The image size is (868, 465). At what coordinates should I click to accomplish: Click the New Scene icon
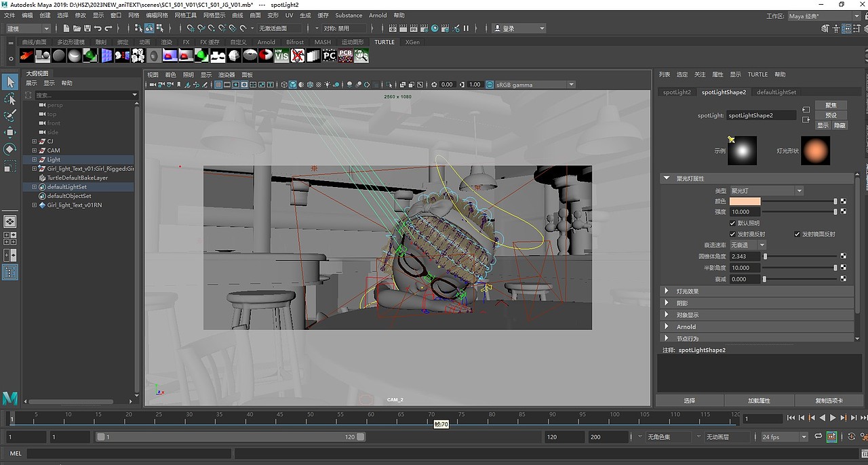pyautogui.click(x=66, y=28)
